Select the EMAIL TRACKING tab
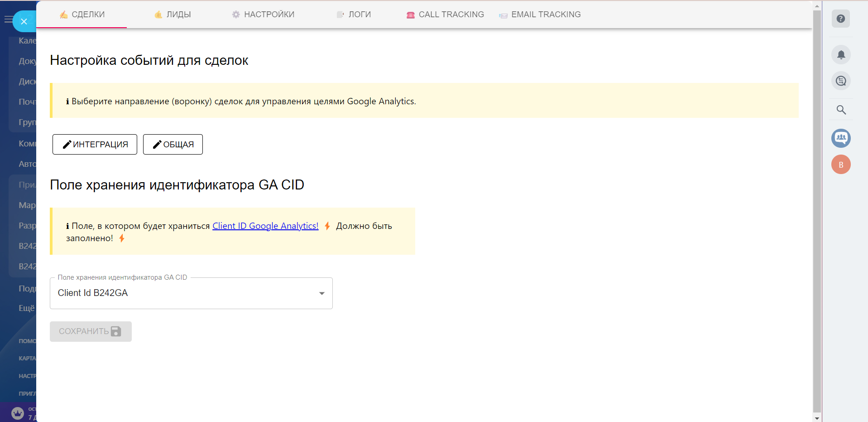 pyautogui.click(x=540, y=15)
